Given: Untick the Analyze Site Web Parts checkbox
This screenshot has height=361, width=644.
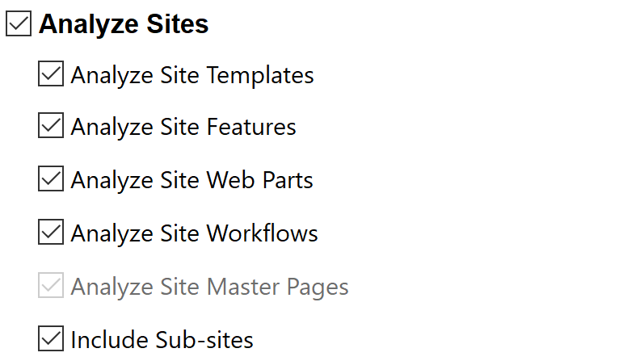Looking at the screenshot, I should pos(51,179).
